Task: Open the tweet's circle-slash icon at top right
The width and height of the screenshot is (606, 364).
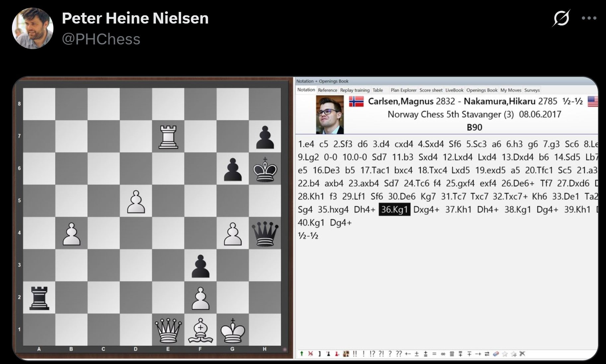Action: (x=561, y=18)
